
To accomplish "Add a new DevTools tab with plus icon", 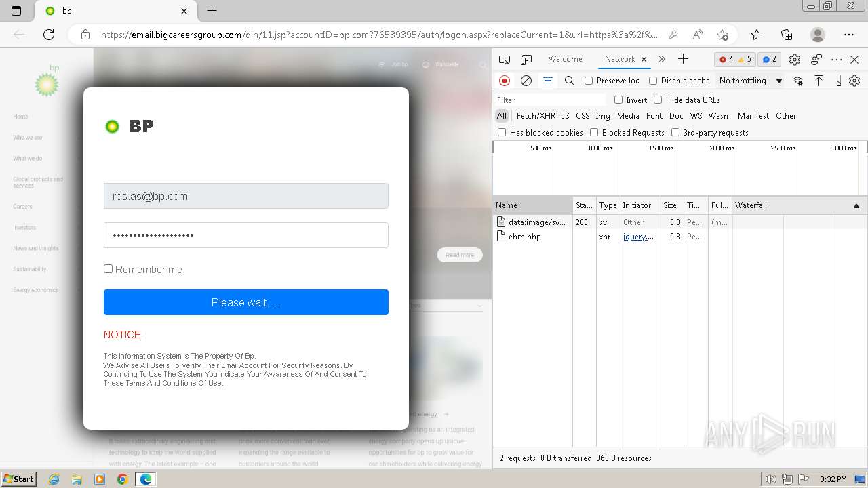I will coord(683,59).
